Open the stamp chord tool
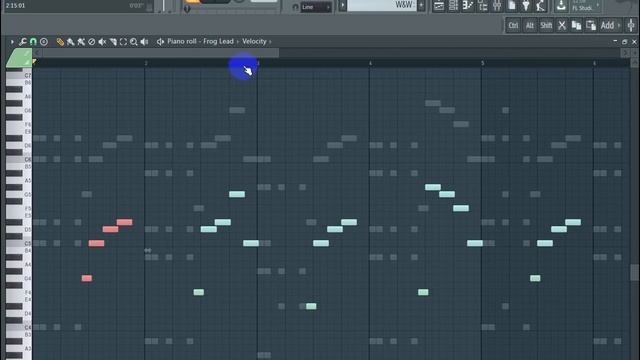Viewport: 640px width, 360px height. tap(44, 42)
